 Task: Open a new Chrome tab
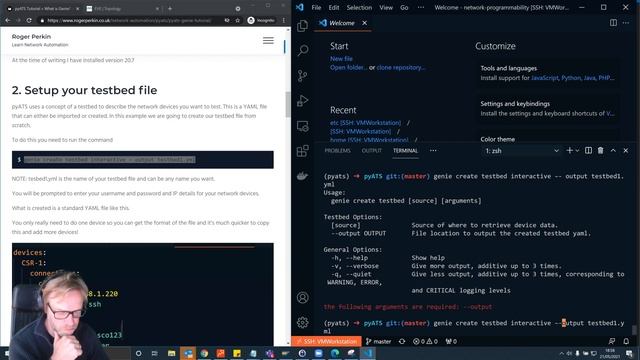[170, 8]
